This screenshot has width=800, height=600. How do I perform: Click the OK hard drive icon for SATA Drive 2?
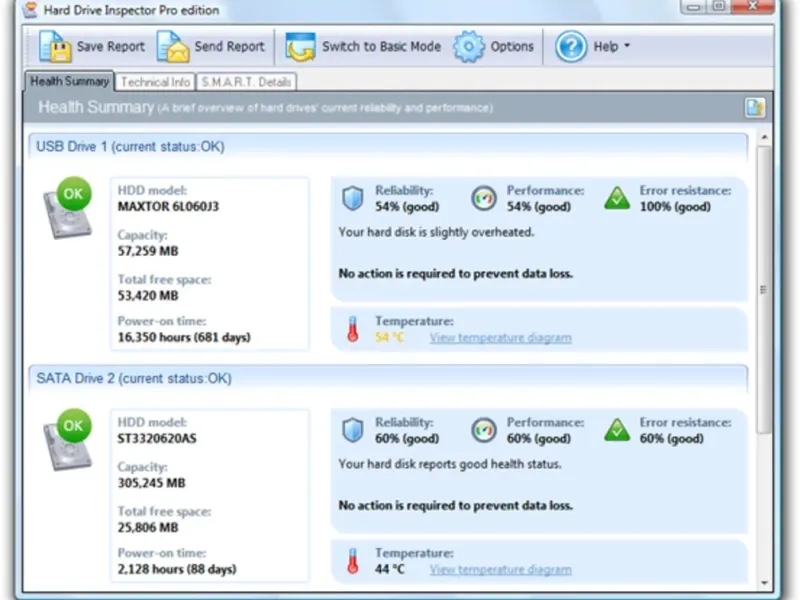pos(69,439)
